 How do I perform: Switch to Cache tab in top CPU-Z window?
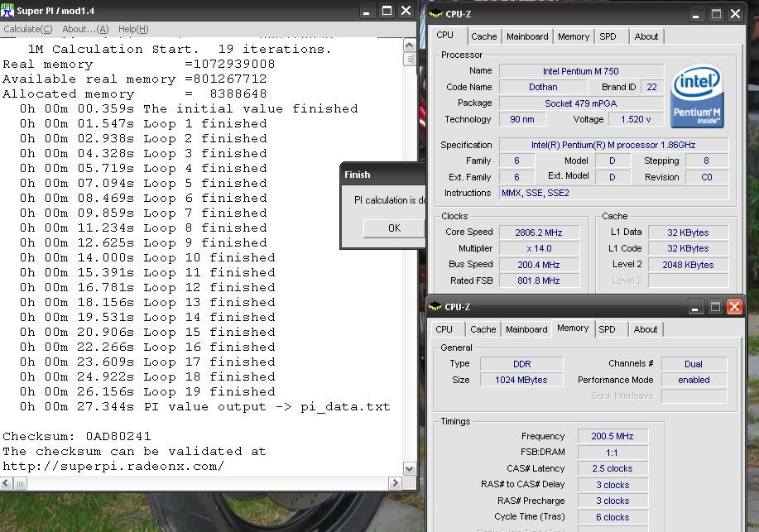[483, 36]
